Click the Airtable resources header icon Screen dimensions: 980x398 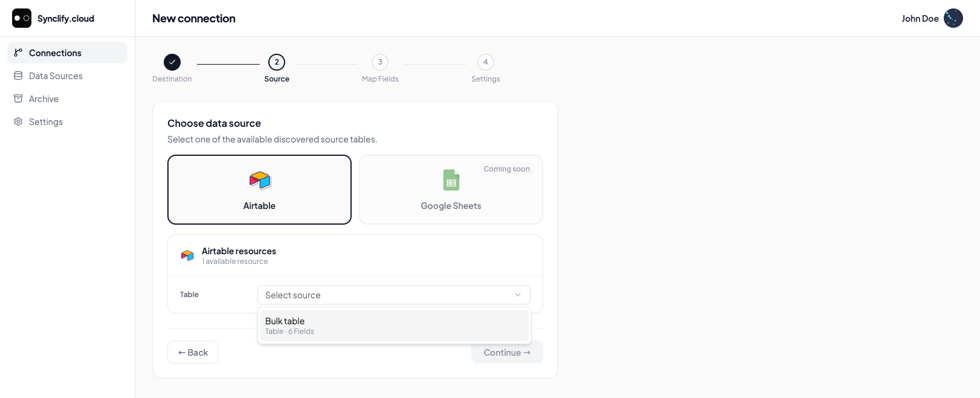(x=187, y=255)
